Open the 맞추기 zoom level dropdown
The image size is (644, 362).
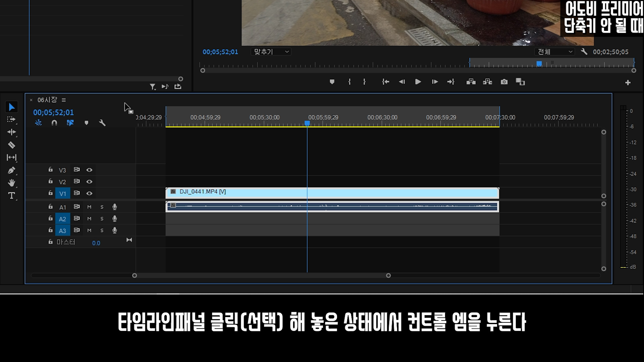point(271,52)
